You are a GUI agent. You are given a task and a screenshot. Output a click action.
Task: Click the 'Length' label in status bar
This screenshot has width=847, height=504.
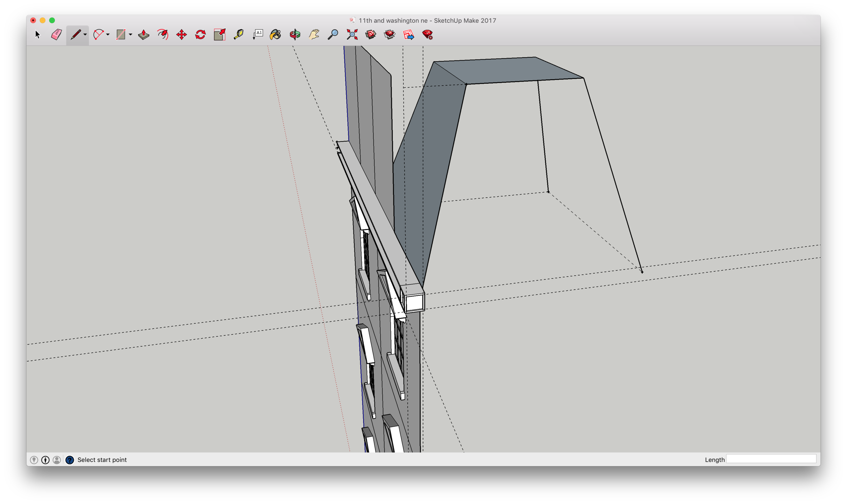tap(715, 460)
